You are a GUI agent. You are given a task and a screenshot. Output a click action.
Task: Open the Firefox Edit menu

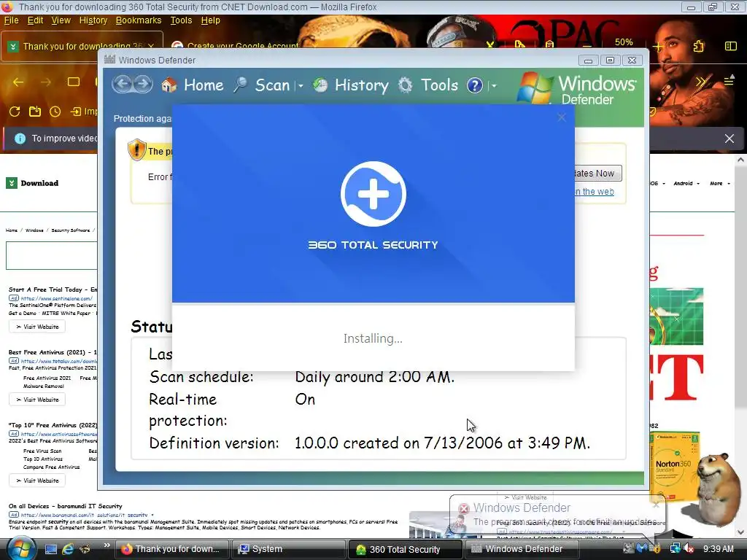35,20
